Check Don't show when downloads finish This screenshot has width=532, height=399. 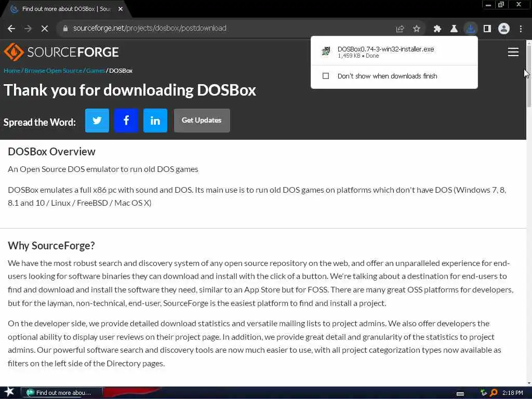click(x=326, y=76)
